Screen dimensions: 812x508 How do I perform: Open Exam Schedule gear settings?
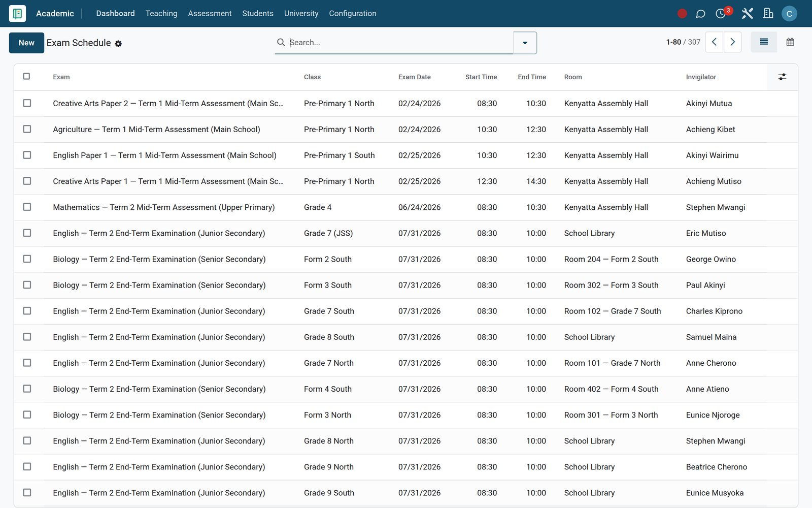pyautogui.click(x=118, y=44)
